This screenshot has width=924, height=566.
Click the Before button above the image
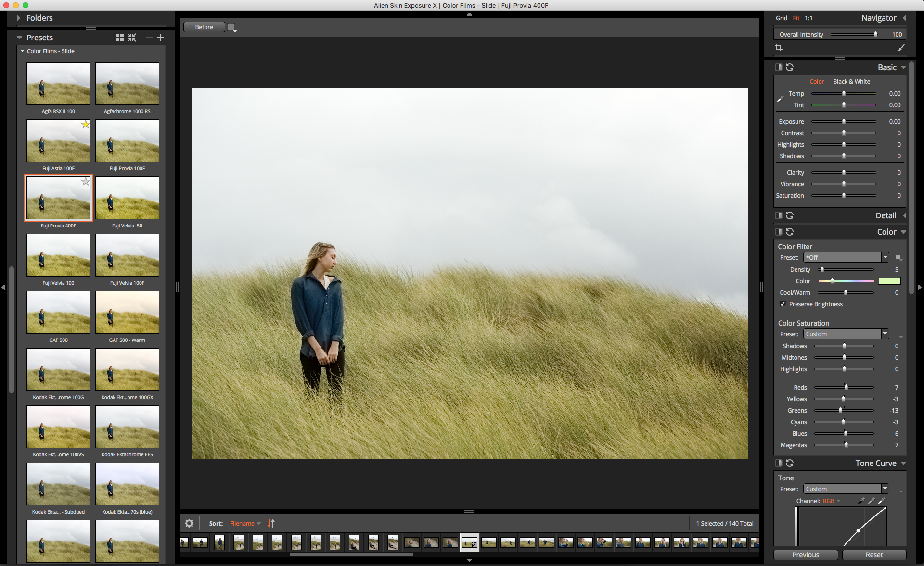[x=204, y=27]
